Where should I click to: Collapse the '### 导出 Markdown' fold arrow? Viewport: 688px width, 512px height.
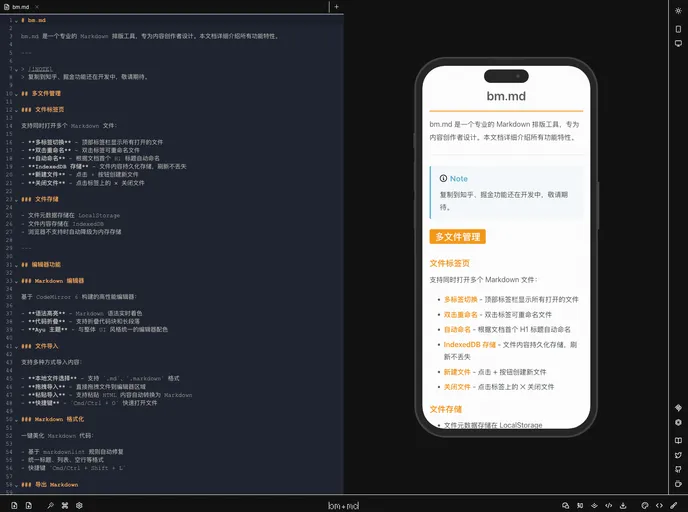[x=16, y=485]
